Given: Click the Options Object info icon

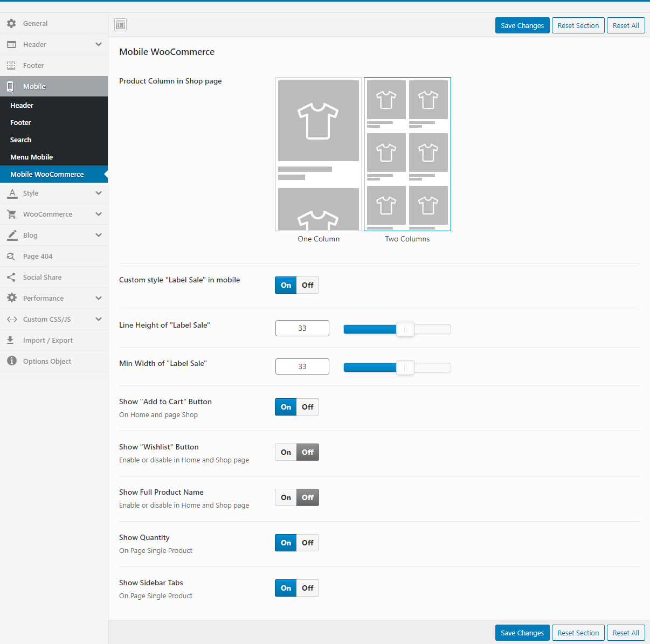Looking at the screenshot, I should [x=11, y=361].
